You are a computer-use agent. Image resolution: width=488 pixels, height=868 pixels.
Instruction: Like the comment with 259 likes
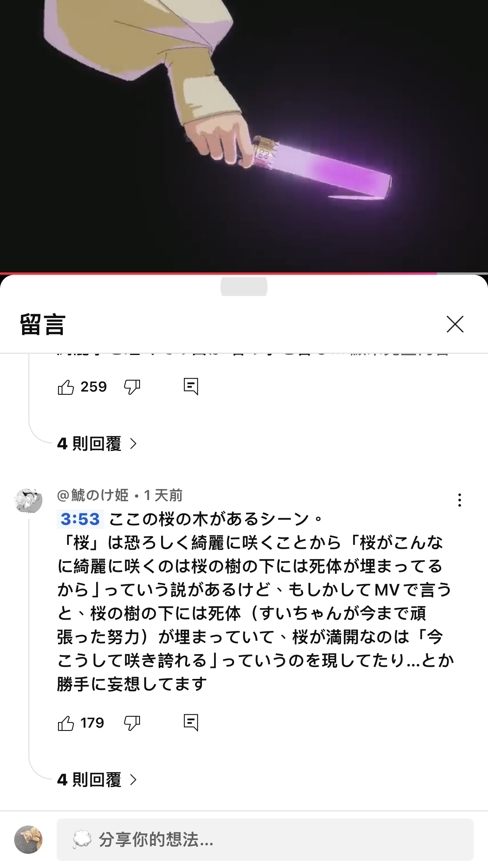pyautogui.click(x=66, y=387)
